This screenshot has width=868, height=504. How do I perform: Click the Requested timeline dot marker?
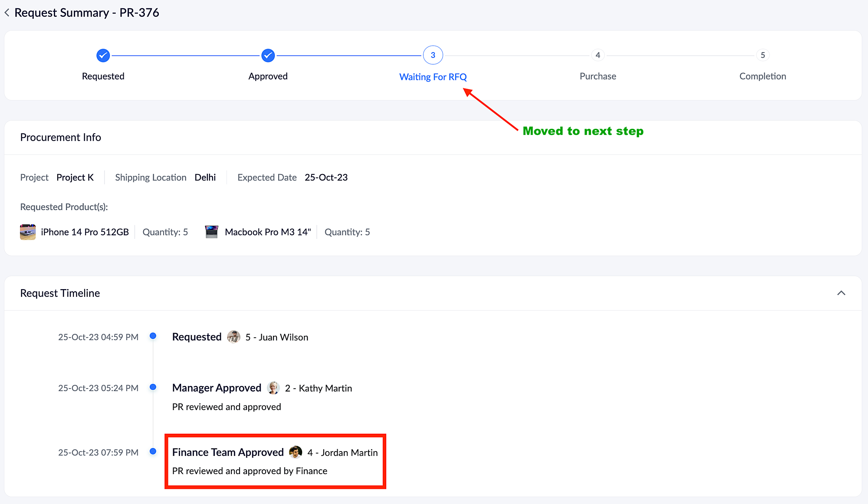[153, 336]
